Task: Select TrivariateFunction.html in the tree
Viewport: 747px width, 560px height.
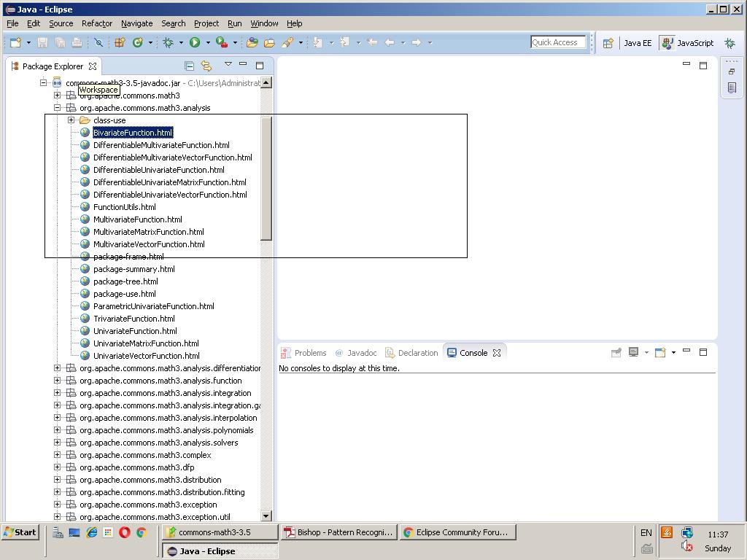Action: (134, 319)
